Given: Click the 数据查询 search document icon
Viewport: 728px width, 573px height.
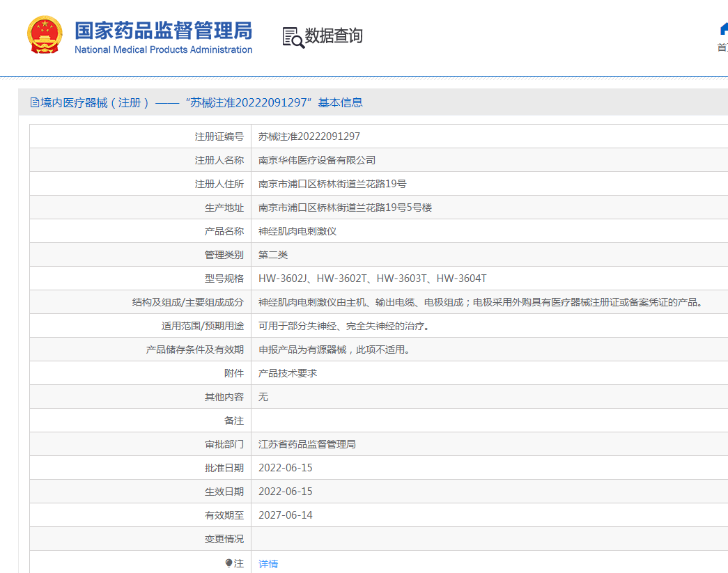Looking at the screenshot, I should coord(293,38).
